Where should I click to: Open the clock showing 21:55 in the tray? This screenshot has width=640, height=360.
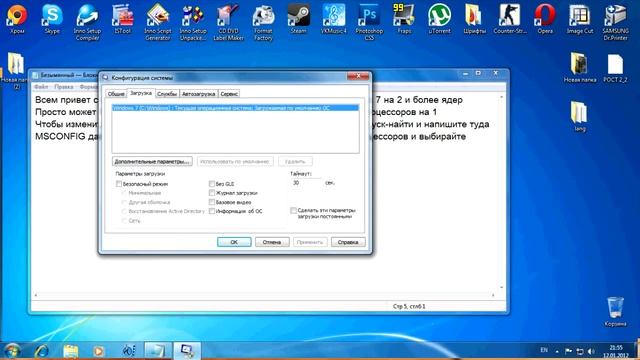(x=616, y=351)
